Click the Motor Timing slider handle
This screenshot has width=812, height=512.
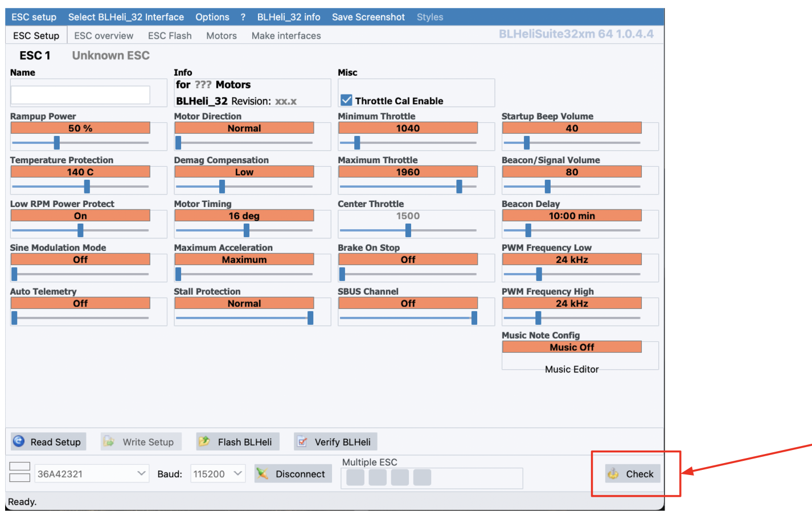pos(247,230)
